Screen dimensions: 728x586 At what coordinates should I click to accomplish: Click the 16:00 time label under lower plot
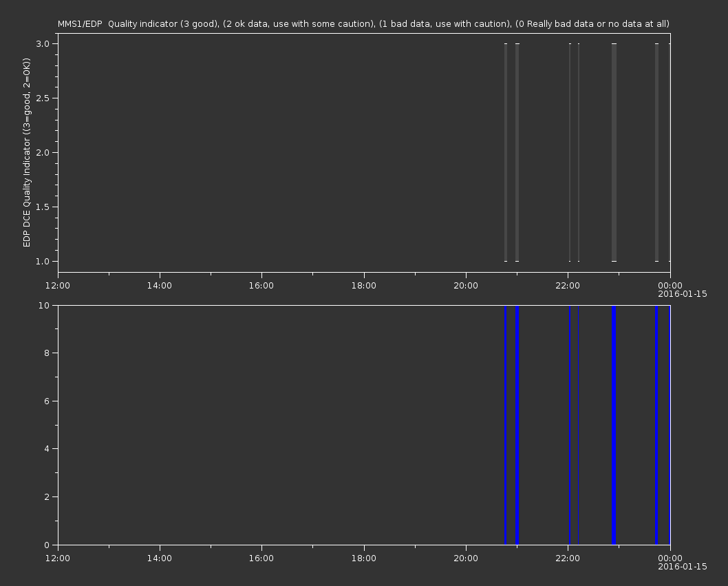(261, 558)
